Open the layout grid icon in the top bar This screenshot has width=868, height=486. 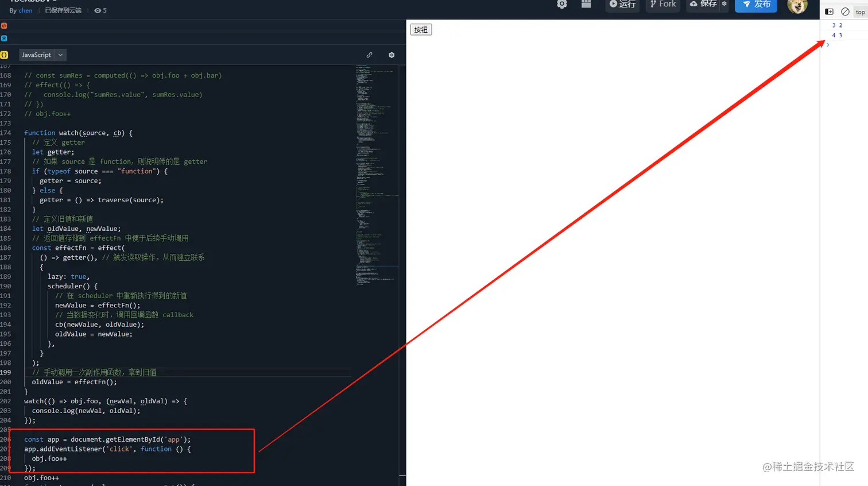pos(586,4)
